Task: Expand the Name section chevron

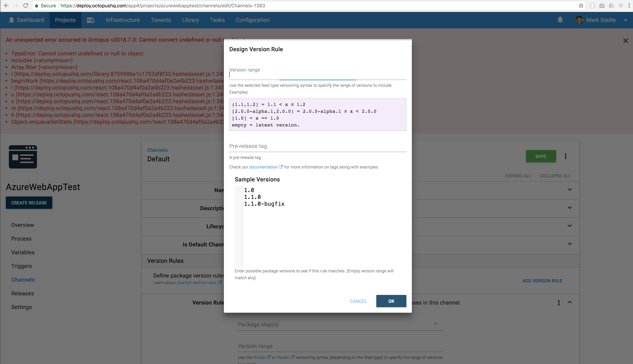Action: (x=569, y=190)
